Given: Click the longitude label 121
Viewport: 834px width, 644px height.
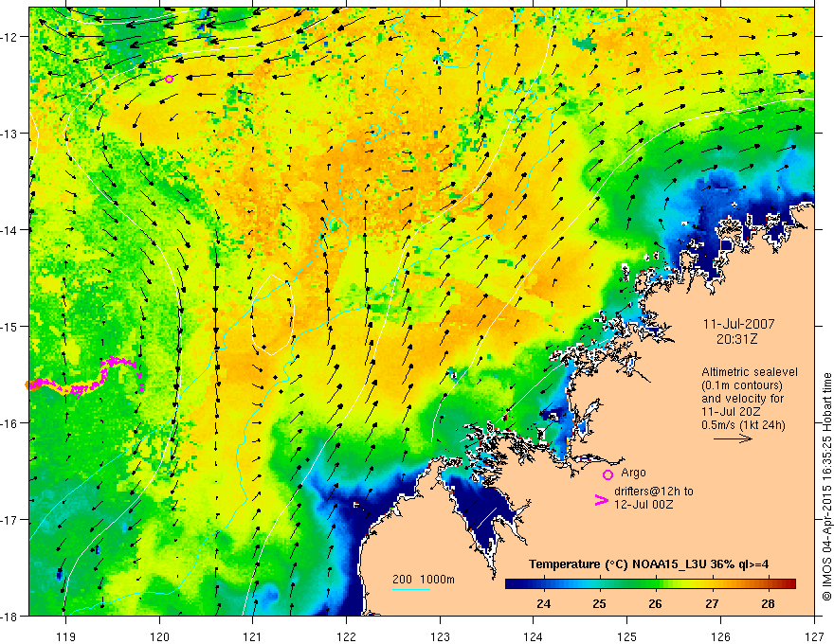Looking at the screenshot, I should 253,636.
